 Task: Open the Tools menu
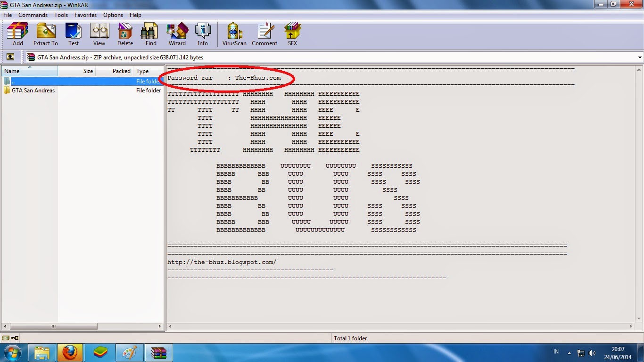tap(61, 15)
